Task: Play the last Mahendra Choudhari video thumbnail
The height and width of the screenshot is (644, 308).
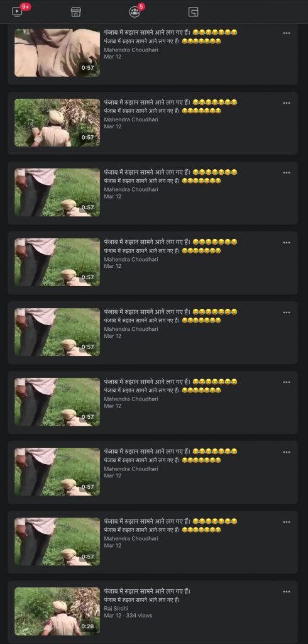Action: pyautogui.click(x=57, y=541)
